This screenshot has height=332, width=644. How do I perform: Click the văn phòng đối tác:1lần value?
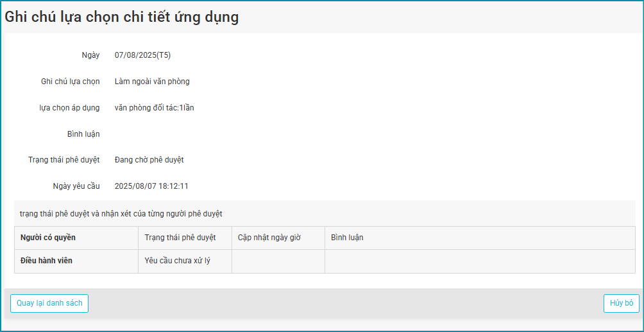(154, 108)
